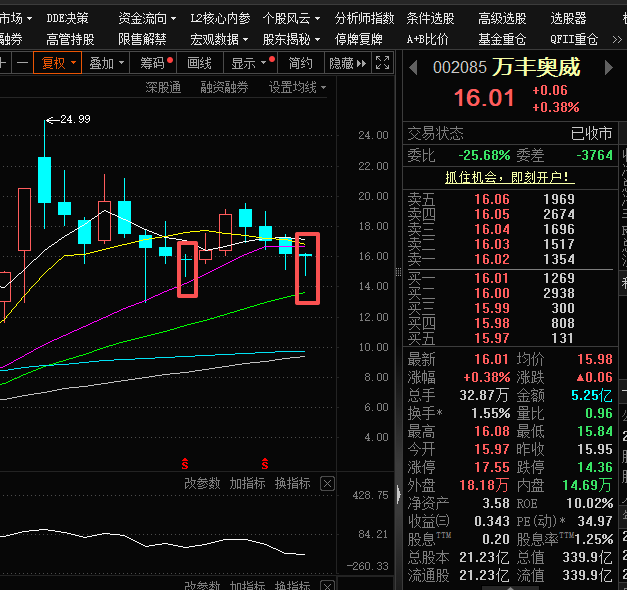Click the 外盘 value 18.18万

pyautogui.click(x=484, y=485)
